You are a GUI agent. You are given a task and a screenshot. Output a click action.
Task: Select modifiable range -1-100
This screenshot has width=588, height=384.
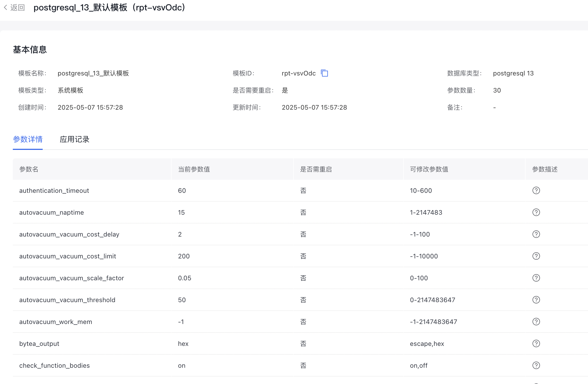tap(420, 234)
